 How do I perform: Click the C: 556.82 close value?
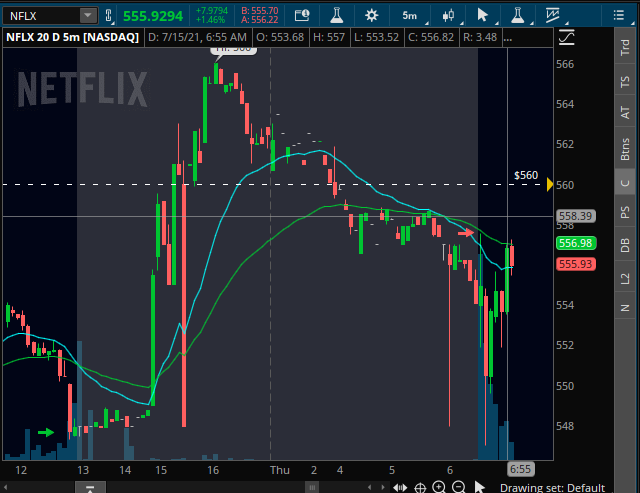click(431, 38)
